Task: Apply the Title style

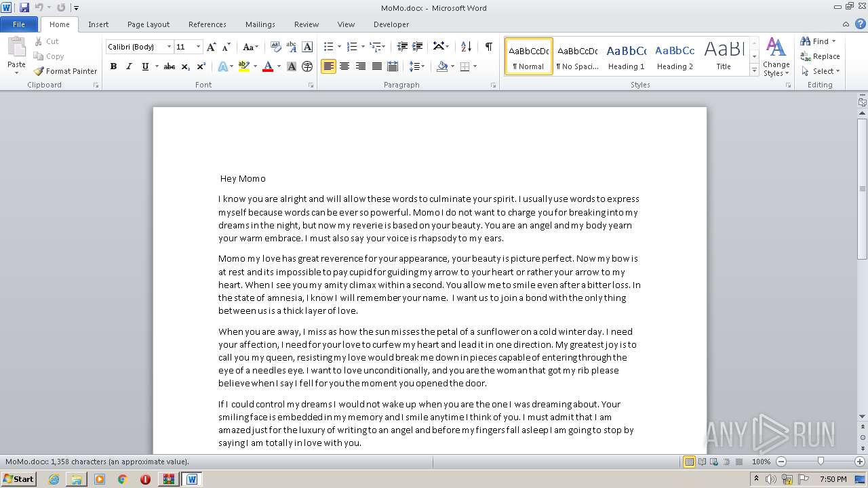Action: tap(724, 56)
